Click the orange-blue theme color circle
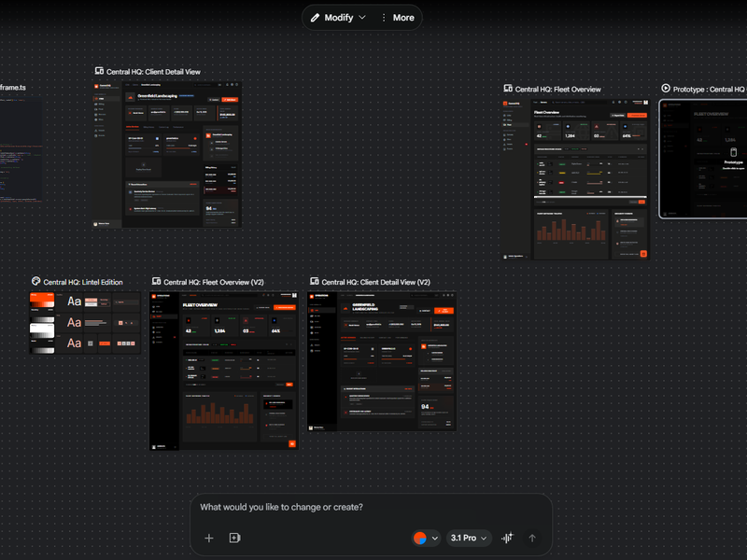747x560 pixels. (x=419, y=539)
